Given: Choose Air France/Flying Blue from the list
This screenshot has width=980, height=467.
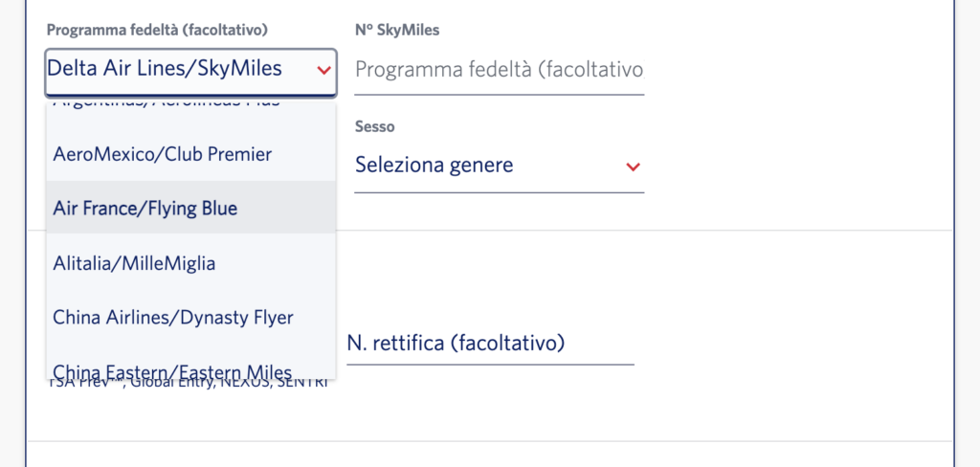Looking at the screenshot, I should [x=190, y=208].
